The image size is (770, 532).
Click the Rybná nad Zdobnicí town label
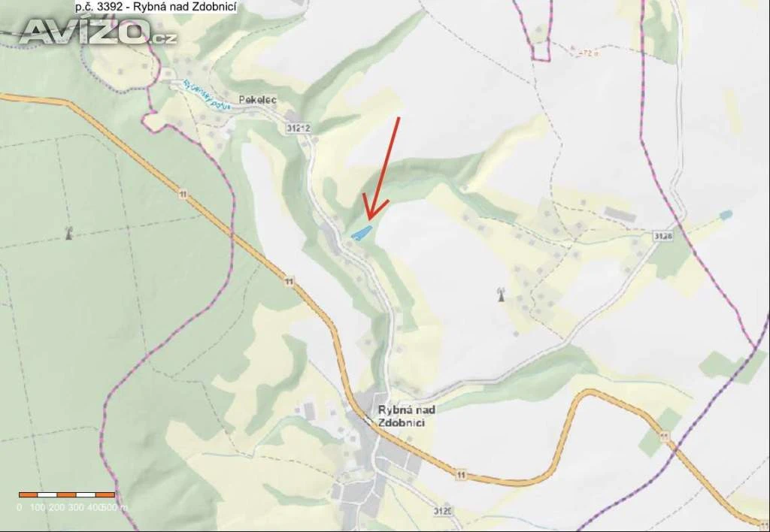tap(407, 416)
